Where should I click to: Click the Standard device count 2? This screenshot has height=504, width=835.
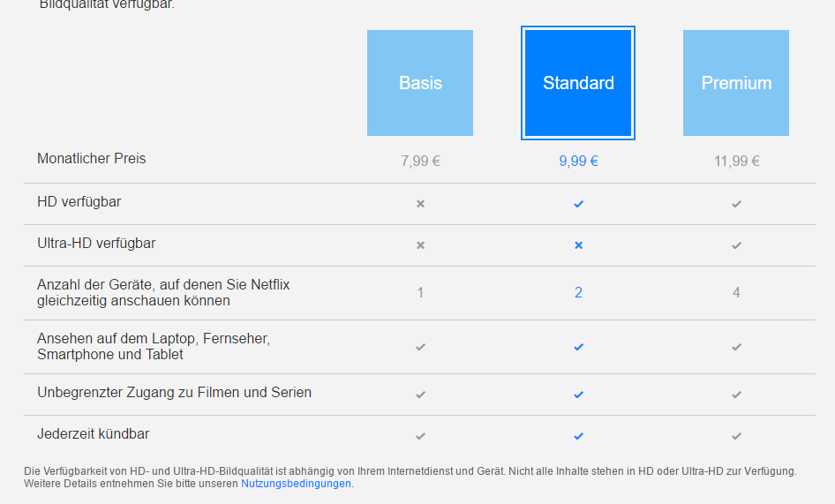pos(578,293)
